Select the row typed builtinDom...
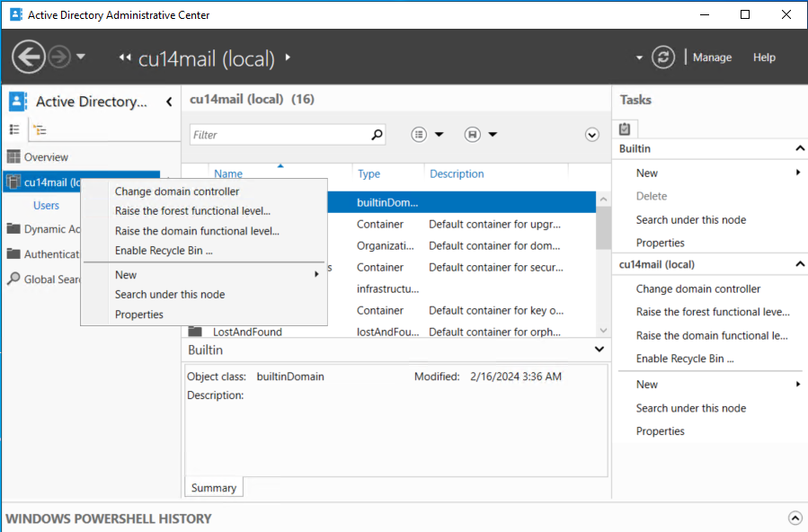 tap(462, 202)
